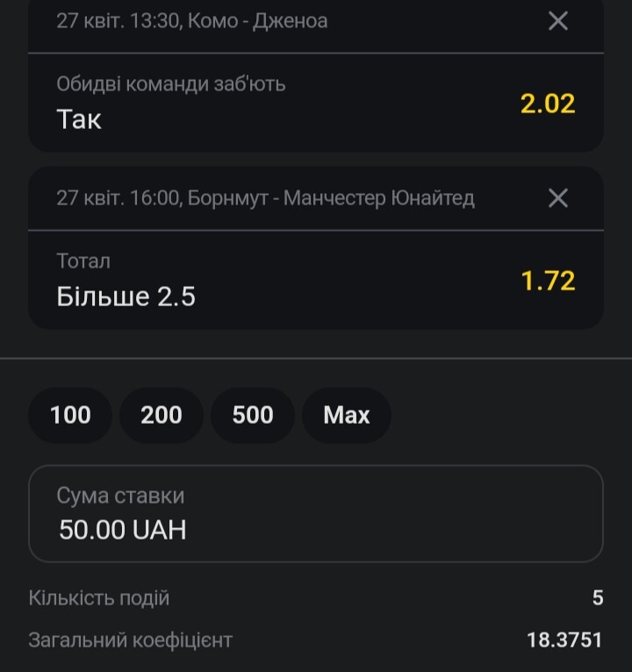
Task: Click the Тотал market label
Action: tap(83, 261)
